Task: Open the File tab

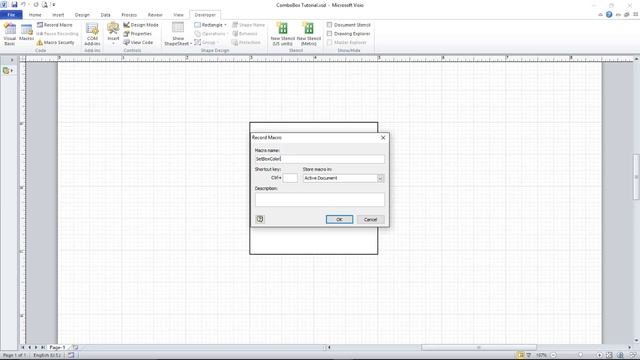Action: tap(11, 15)
